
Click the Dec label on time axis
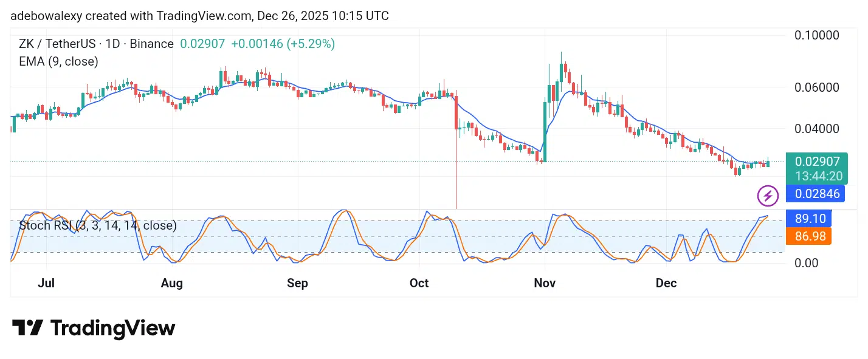[666, 283]
